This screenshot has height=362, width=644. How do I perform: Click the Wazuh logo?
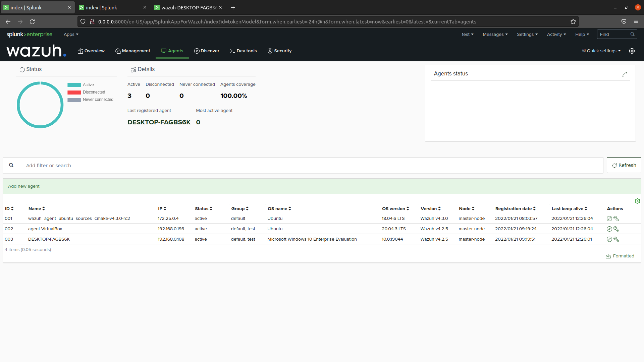click(36, 51)
